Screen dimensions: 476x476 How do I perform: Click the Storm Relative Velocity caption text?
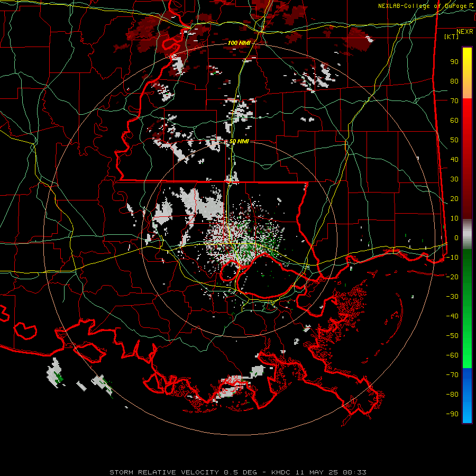pyautogui.click(x=238, y=472)
